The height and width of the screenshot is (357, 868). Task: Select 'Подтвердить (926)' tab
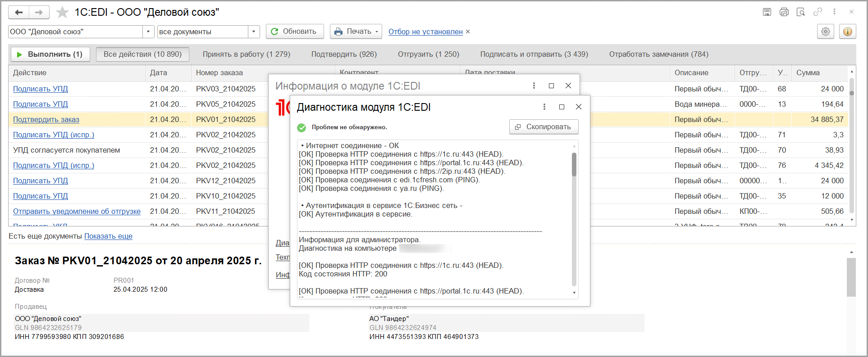point(344,54)
